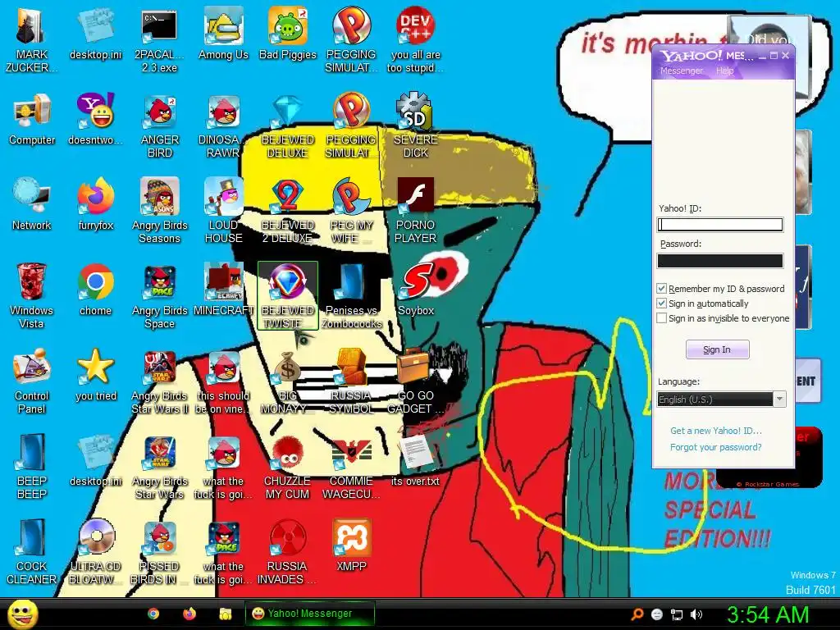Select the 'chome' Chrome shortcut
Viewport: 840px width, 630px height.
(x=95, y=290)
